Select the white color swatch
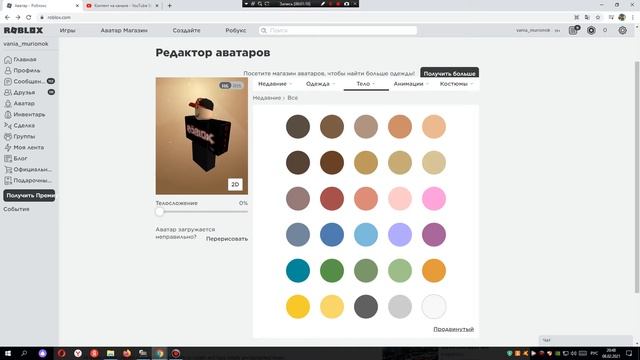The width and height of the screenshot is (640, 360). pyautogui.click(x=433, y=307)
